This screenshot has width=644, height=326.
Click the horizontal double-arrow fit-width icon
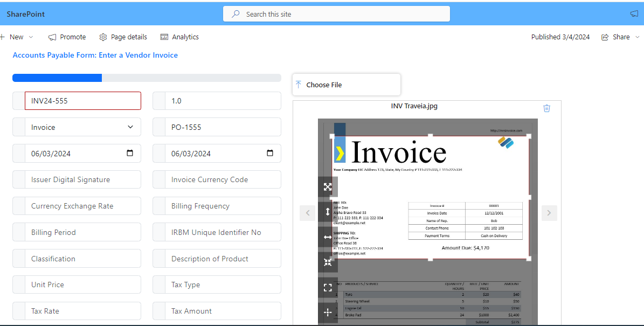tap(328, 237)
